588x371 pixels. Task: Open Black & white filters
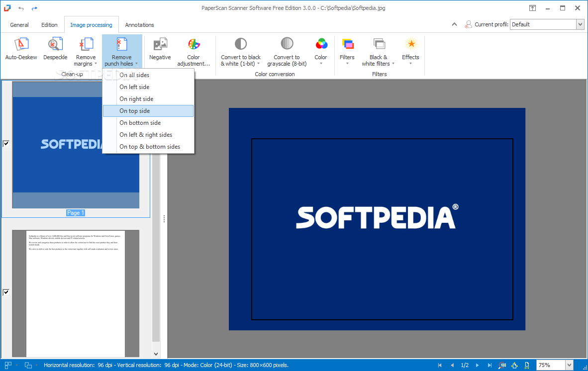point(378,52)
